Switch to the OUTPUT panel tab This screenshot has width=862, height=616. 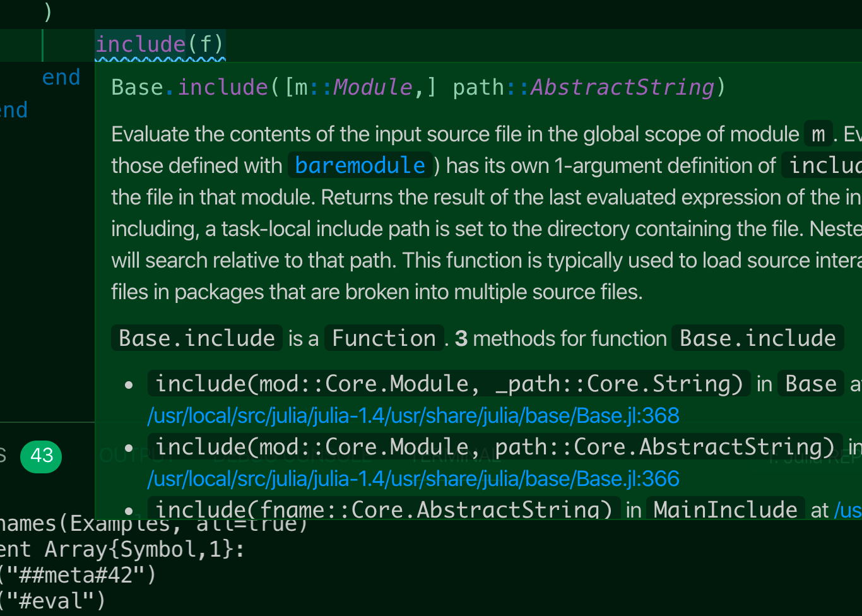pyautogui.click(x=136, y=456)
